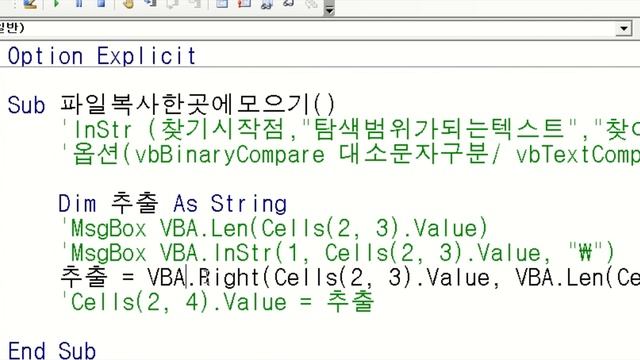Click the 추출 = VBA.Right code line

pos(350,277)
